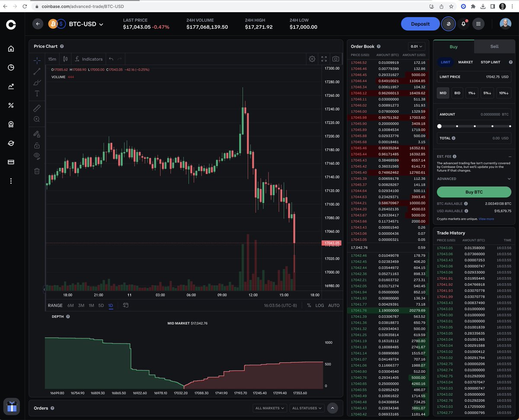
Task: Open chart settings gear
Action: click(x=312, y=59)
